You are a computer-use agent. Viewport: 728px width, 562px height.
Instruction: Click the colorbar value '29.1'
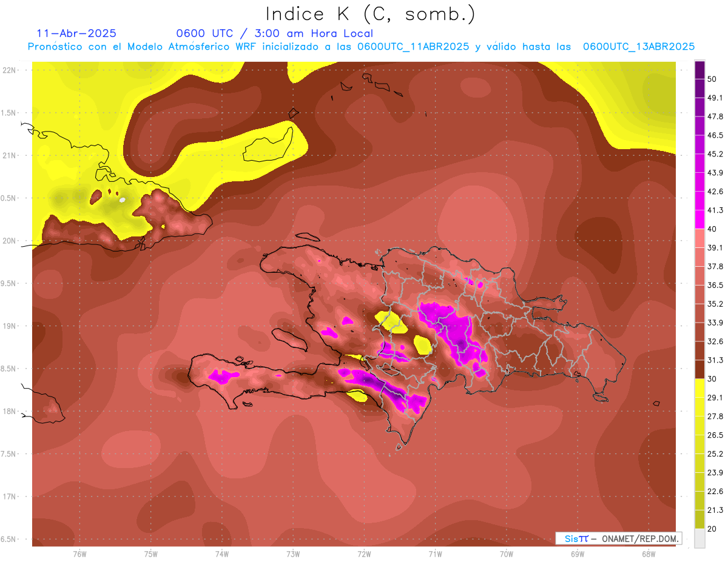pyautogui.click(x=715, y=397)
